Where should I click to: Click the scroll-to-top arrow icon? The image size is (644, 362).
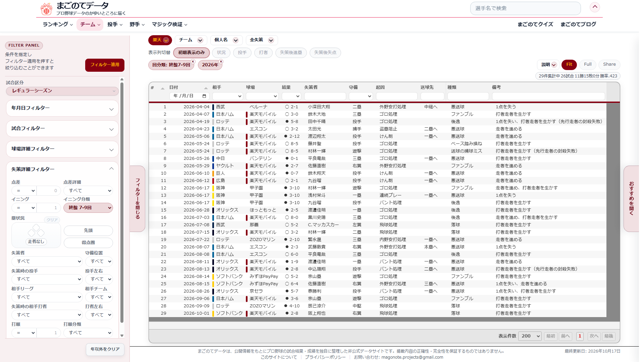[595, 7]
